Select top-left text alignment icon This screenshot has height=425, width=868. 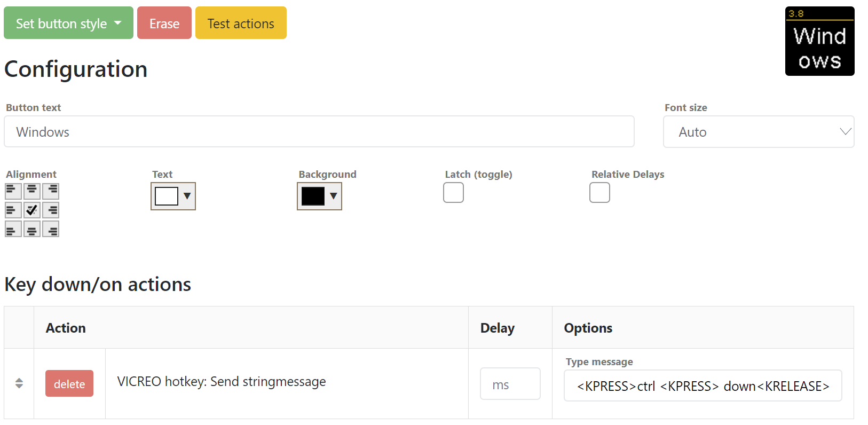(13, 191)
